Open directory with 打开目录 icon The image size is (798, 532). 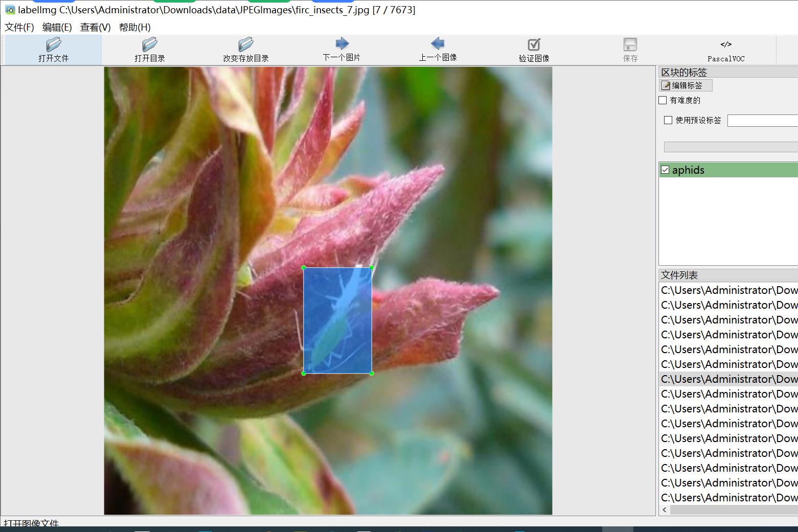coord(149,50)
